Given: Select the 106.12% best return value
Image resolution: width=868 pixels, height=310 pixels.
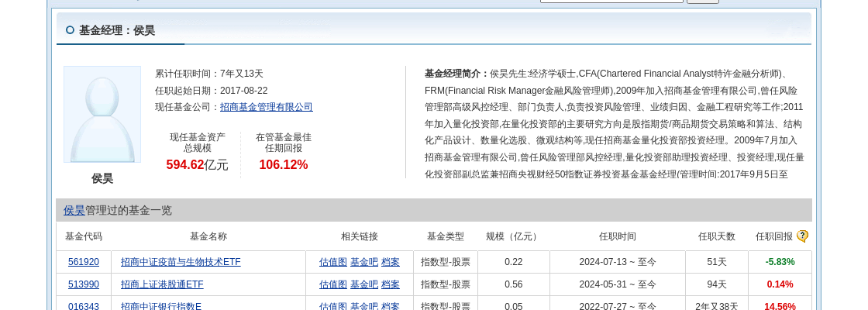Looking at the screenshot, I should 284,165.
